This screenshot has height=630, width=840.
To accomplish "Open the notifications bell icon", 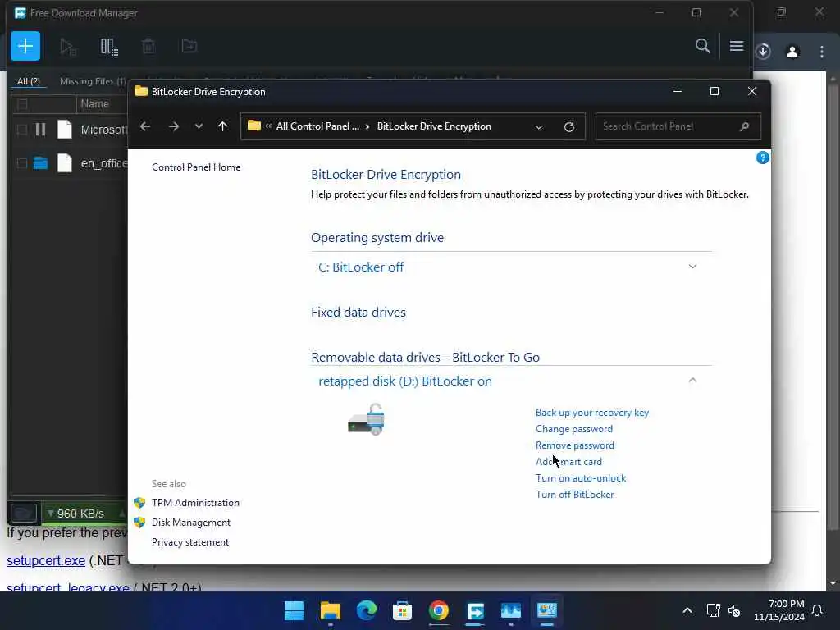I will pos(818,610).
